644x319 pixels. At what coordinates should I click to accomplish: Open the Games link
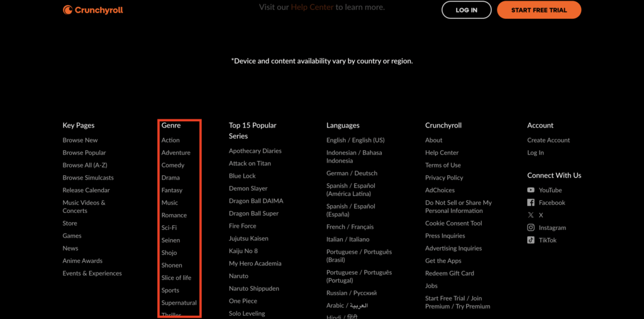[x=72, y=235]
